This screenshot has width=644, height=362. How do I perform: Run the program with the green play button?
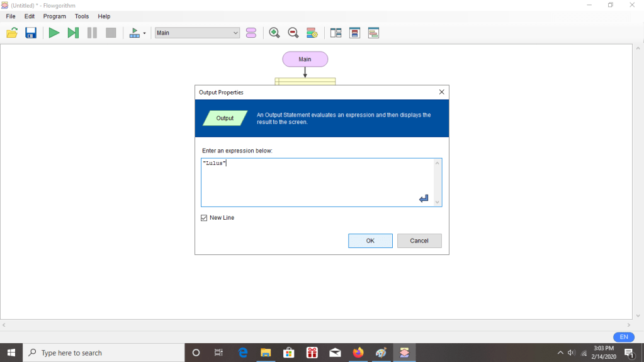(x=54, y=33)
